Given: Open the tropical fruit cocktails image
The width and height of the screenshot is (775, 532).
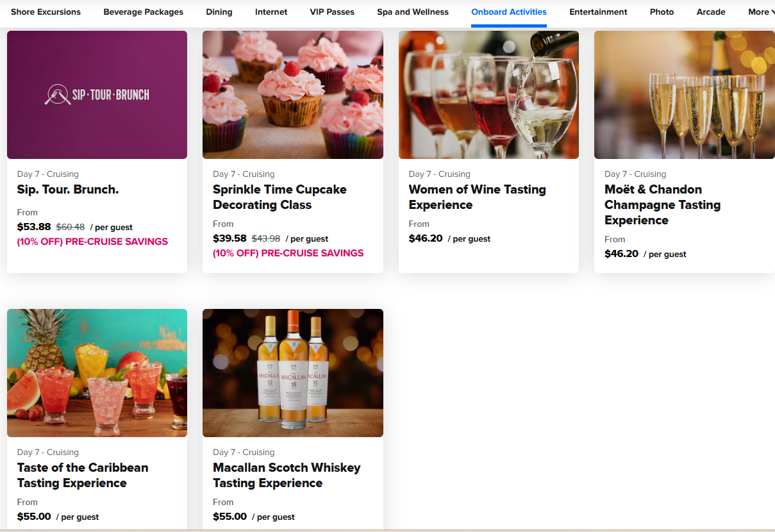Looking at the screenshot, I should point(97,373).
